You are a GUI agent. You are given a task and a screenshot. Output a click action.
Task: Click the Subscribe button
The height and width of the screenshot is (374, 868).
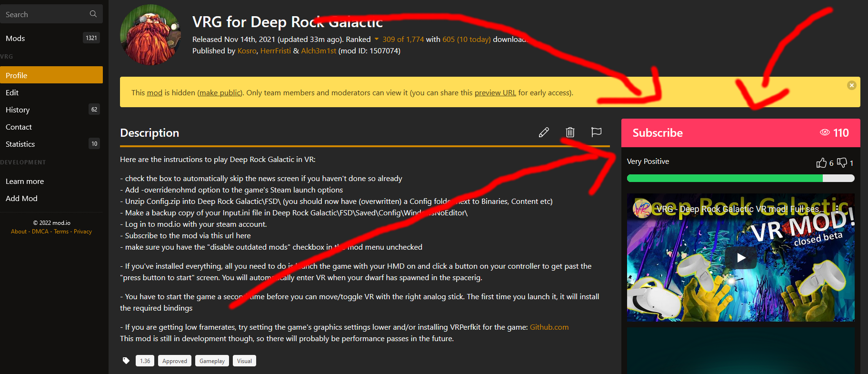point(740,133)
